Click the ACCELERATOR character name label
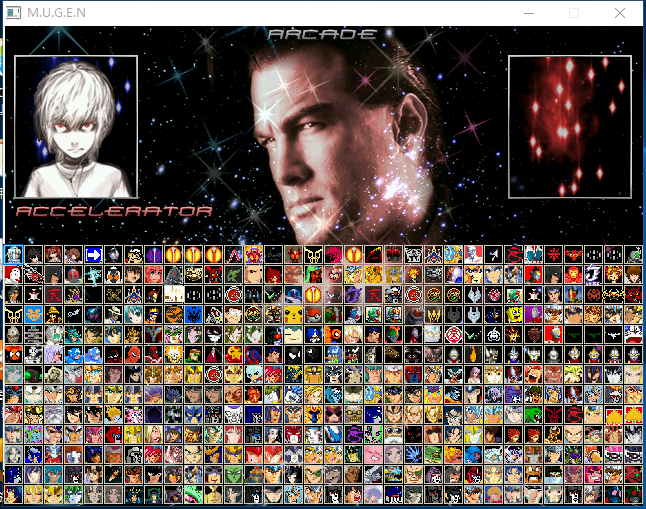The image size is (646, 509). [114, 211]
